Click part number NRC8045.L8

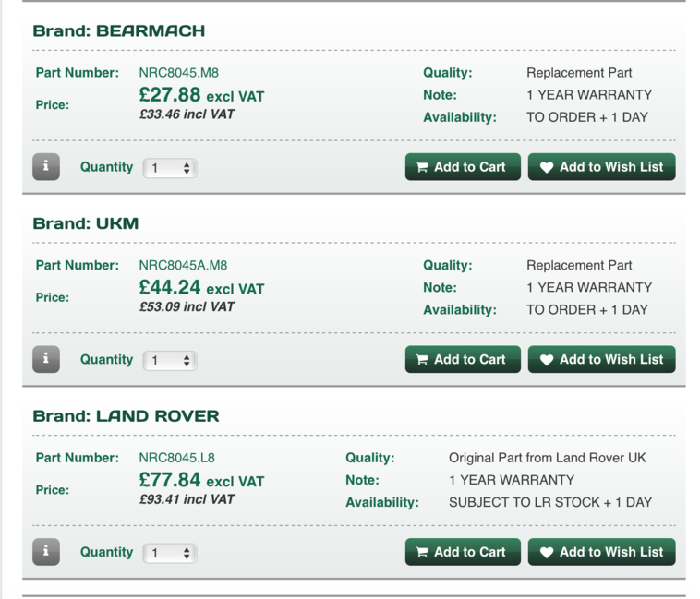(176, 458)
